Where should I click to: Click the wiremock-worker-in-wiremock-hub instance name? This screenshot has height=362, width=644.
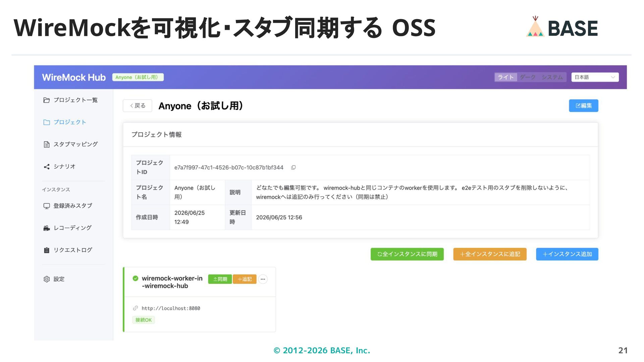[x=172, y=282]
